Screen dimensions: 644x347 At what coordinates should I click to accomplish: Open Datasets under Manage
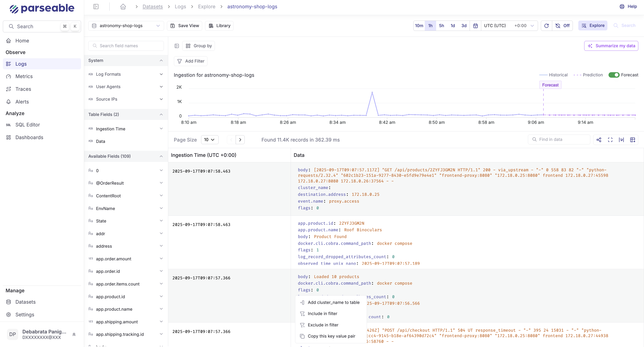(x=42, y=302)
